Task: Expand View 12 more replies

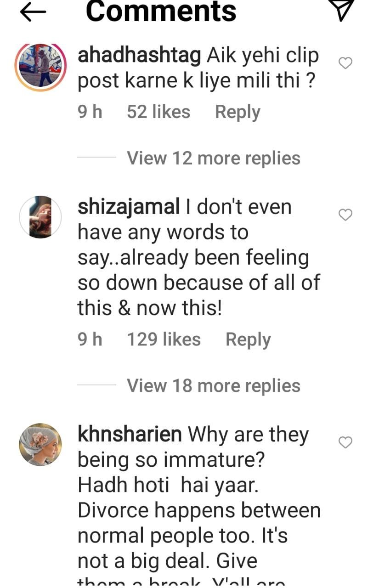Action: click(213, 158)
